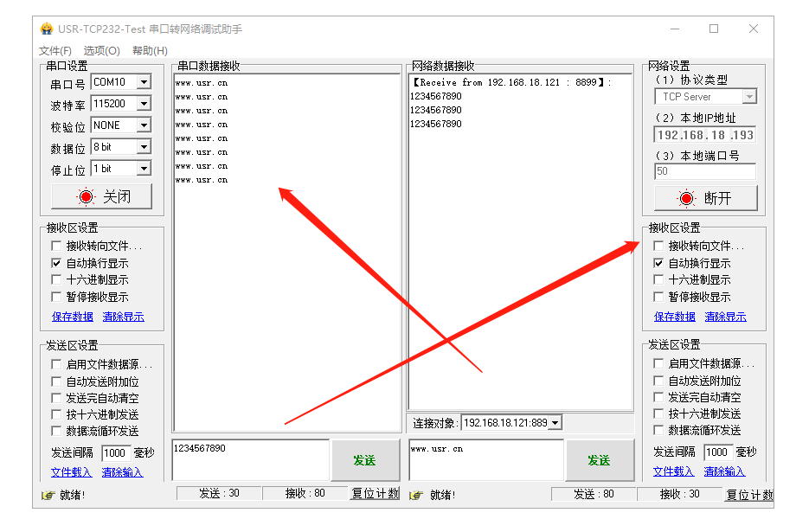Image resolution: width=809 pixels, height=532 pixels.
Task: Expand the 协议类型 TCP Server dropdown
Action: (x=749, y=97)
